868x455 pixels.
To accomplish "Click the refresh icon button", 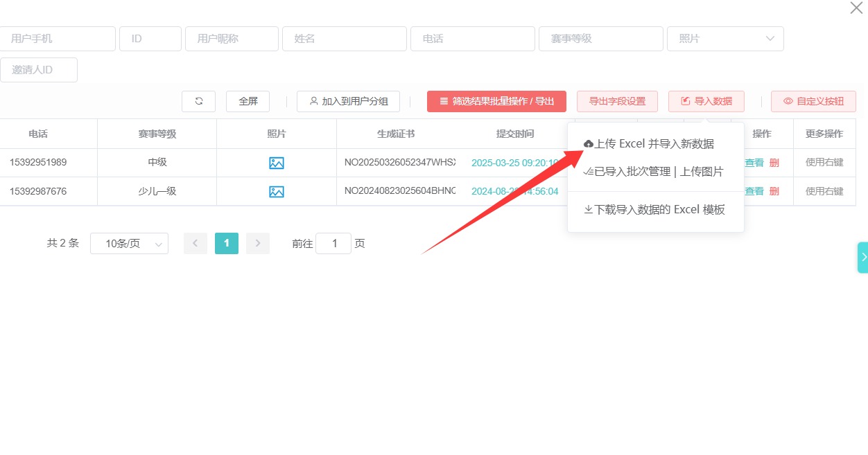I will tap(198, 101).
